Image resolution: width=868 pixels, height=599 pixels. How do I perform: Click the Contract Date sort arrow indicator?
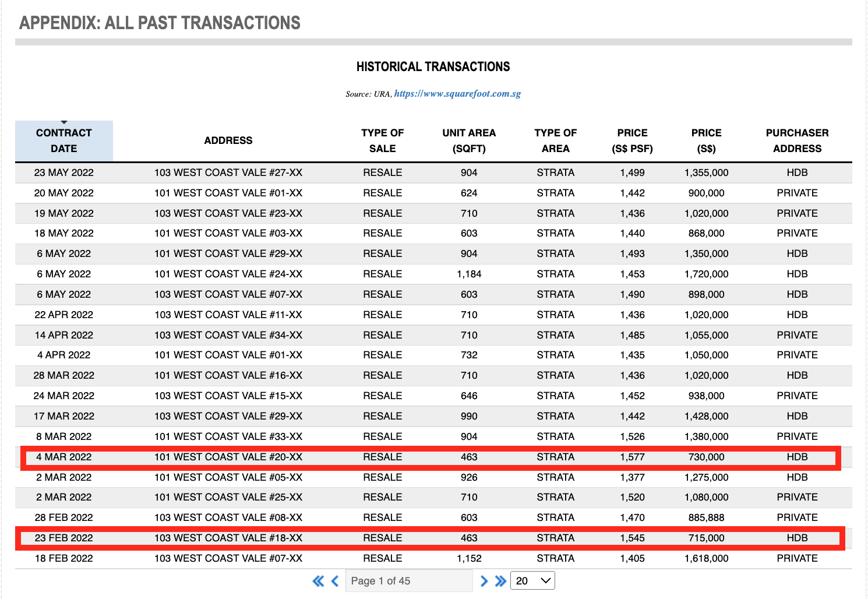point(64,122)
